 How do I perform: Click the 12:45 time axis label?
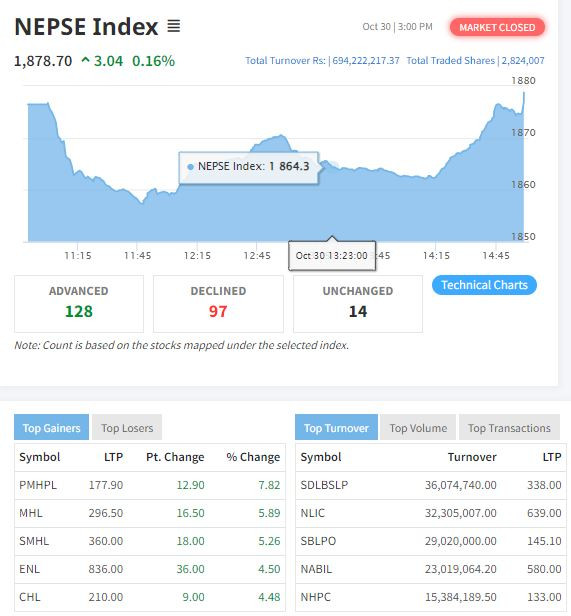[257, 256]
